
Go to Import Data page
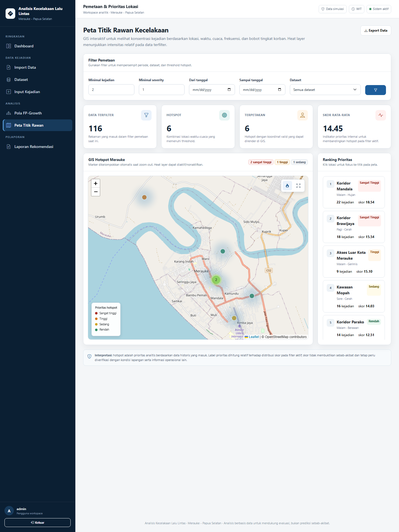(37, 67)
